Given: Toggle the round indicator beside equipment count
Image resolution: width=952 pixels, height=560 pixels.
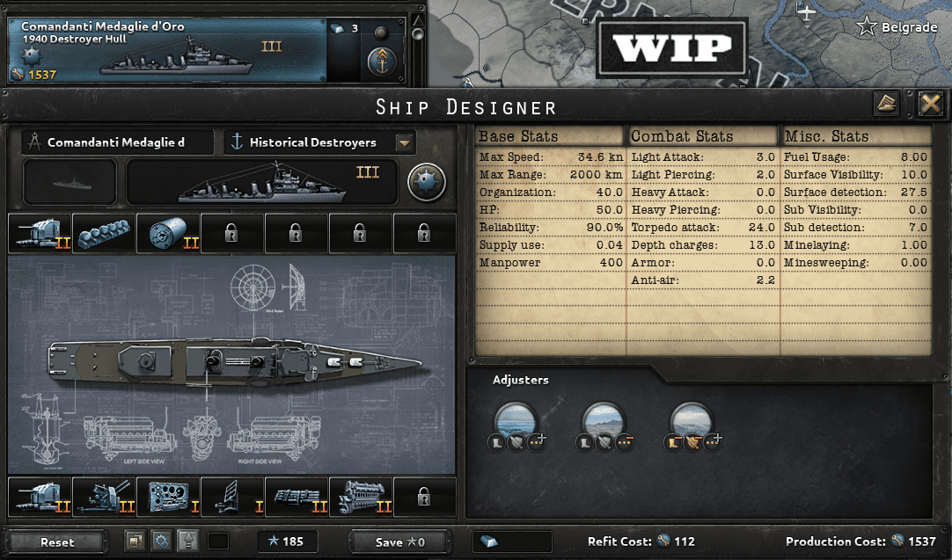Looking at the screenshot, I should tap(381, 32).
